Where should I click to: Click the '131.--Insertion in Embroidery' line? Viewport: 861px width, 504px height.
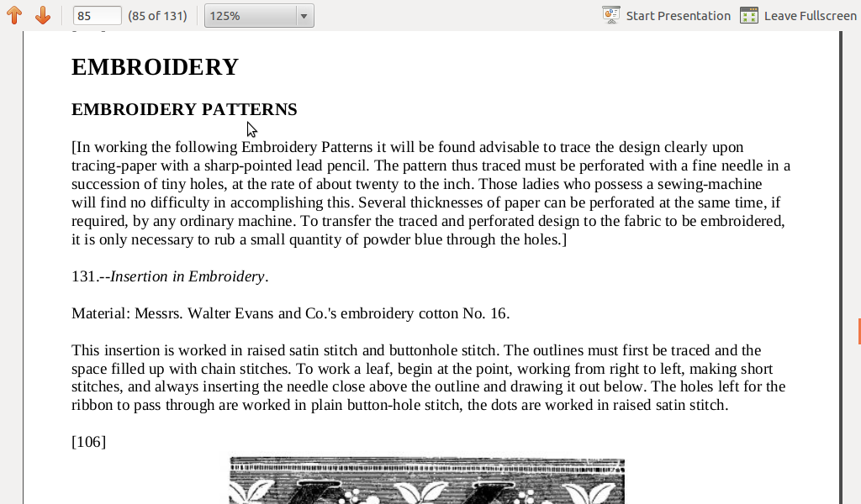(170, 276)
